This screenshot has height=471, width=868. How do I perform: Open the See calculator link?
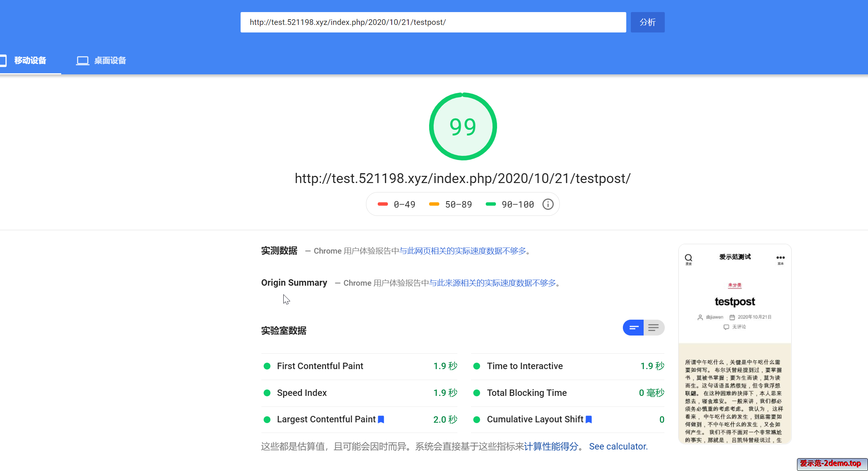click(x=618, y=446)
